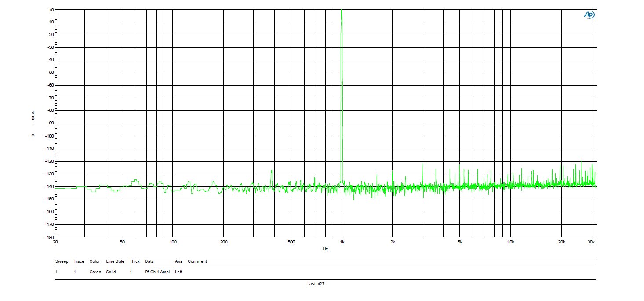This screenshot has height=301, width=644.
Task: Click the -100 vertical axis label
Action: tap(49, 136)
